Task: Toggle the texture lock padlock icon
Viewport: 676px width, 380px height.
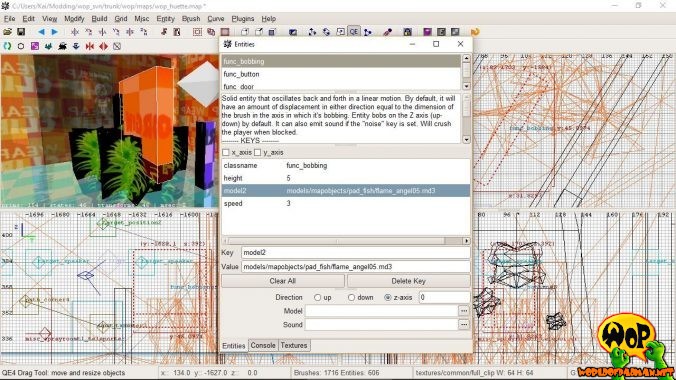Action: point(407,32)
